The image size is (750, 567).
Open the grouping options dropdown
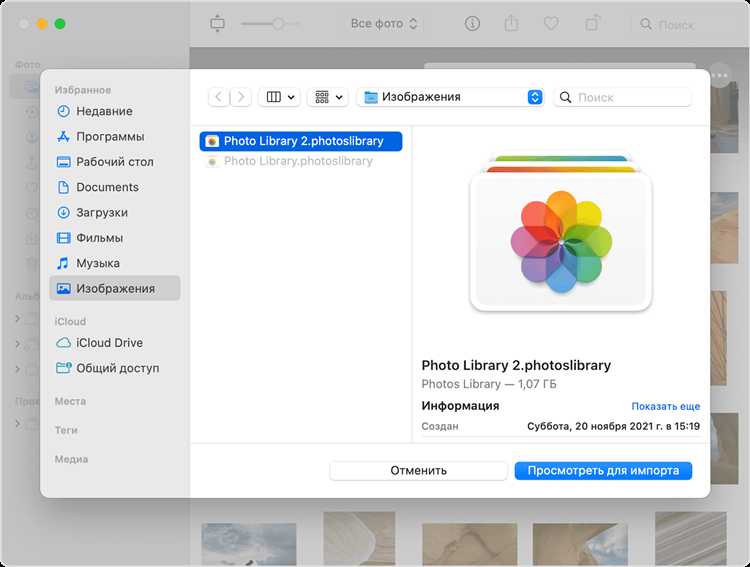click(328, 97)
